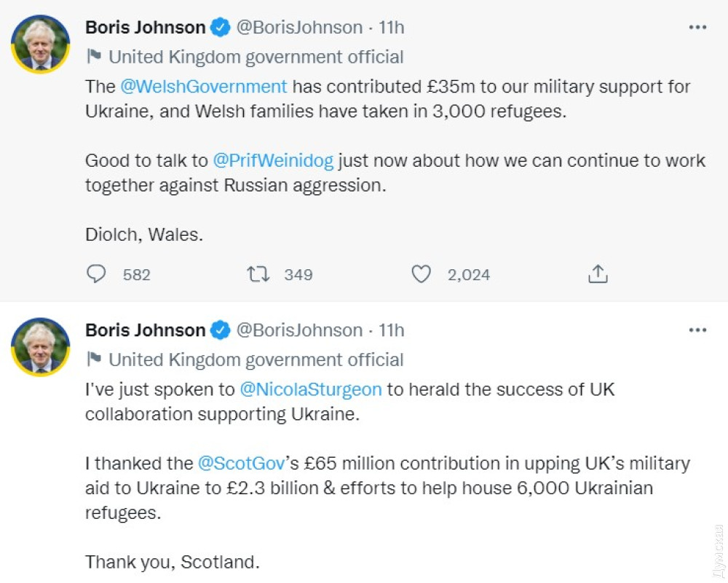Viewport: 728px width, 583px height.
Task: Visit the @NicolaSturgeon mention link
Action: (311, 389)
